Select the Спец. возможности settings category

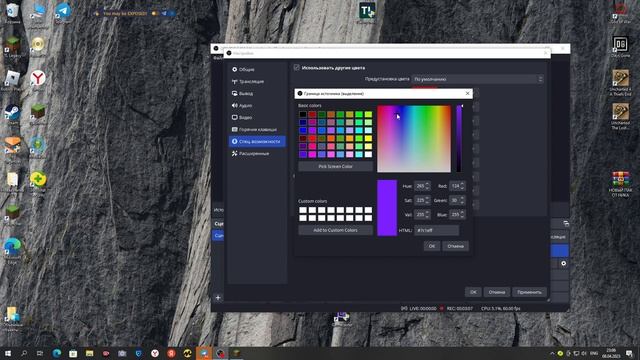point(257,141)
